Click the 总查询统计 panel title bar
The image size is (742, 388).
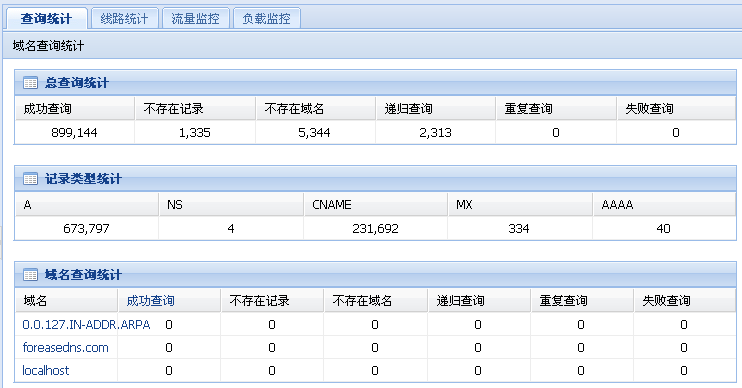click(375, 83)
